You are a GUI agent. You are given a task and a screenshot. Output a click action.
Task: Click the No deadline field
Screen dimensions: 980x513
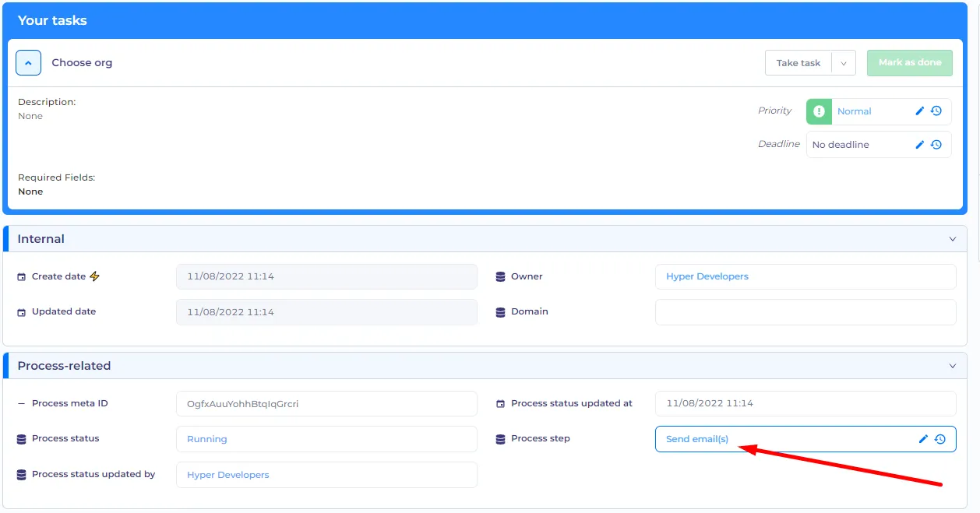tap(879, 145)
